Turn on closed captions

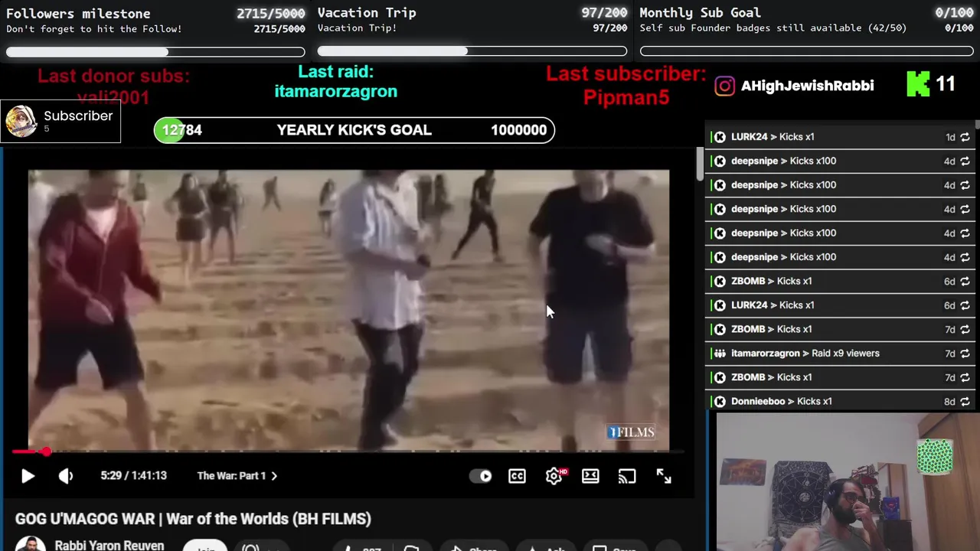(517, 476)
